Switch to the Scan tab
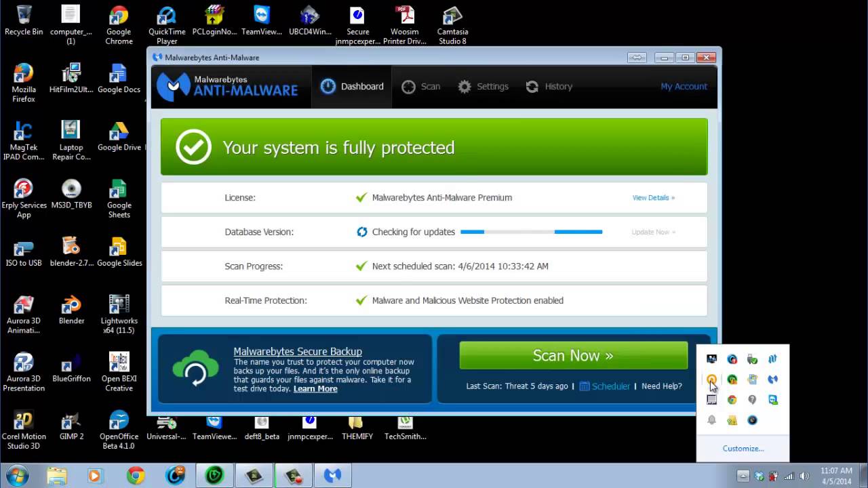868x488 pixels. tap(421, 87)
